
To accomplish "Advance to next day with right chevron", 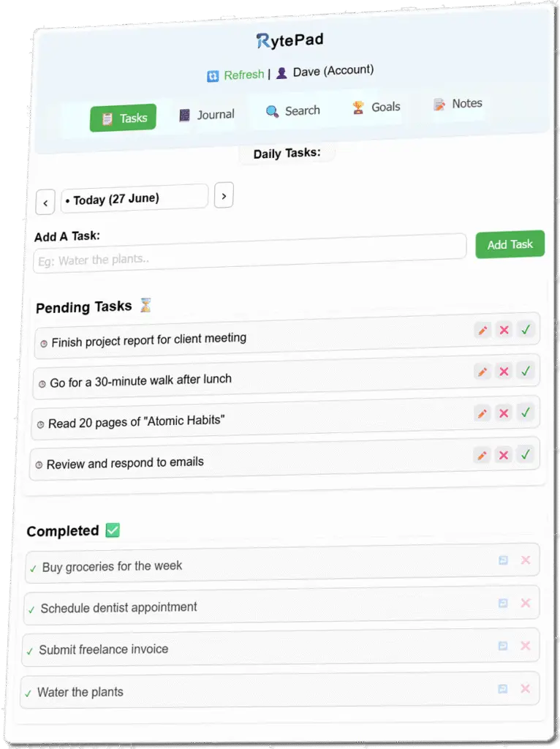I will [224, 195].
